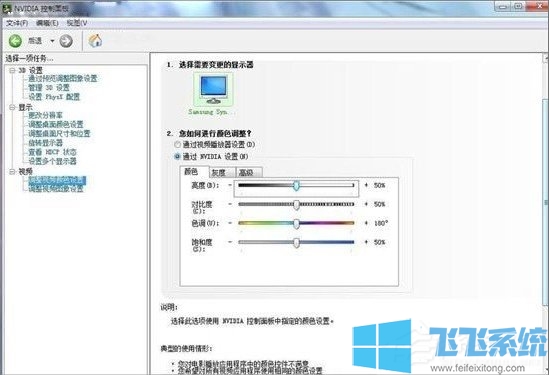The height and width of the screenshot is (375, 549).
Task: Select the Samsung monitor thumbnail
Action: point(213,90)
